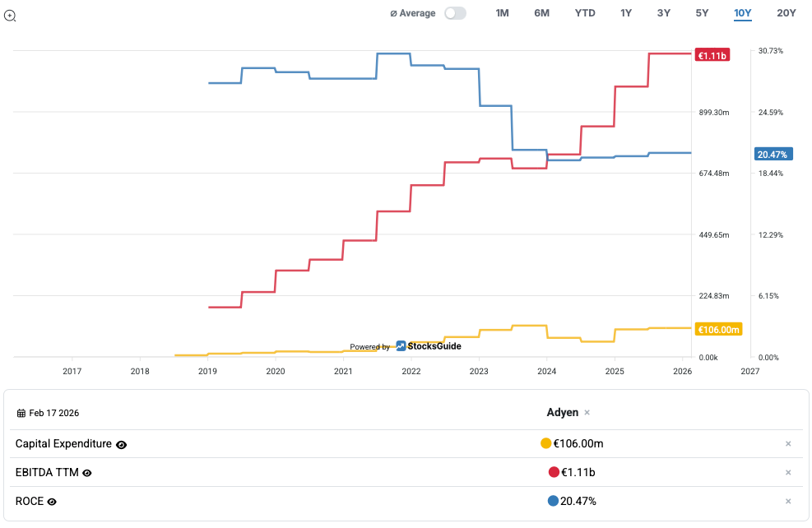This screenshot has height=528, width=812.
Task: Remove Adyen using its x icon
Action: click(x=587, y=413)
